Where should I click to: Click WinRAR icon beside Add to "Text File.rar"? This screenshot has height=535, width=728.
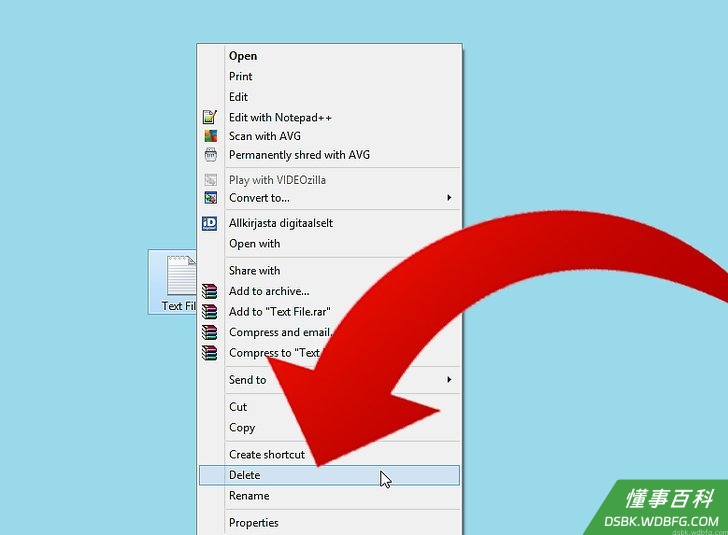click(209, 312)
